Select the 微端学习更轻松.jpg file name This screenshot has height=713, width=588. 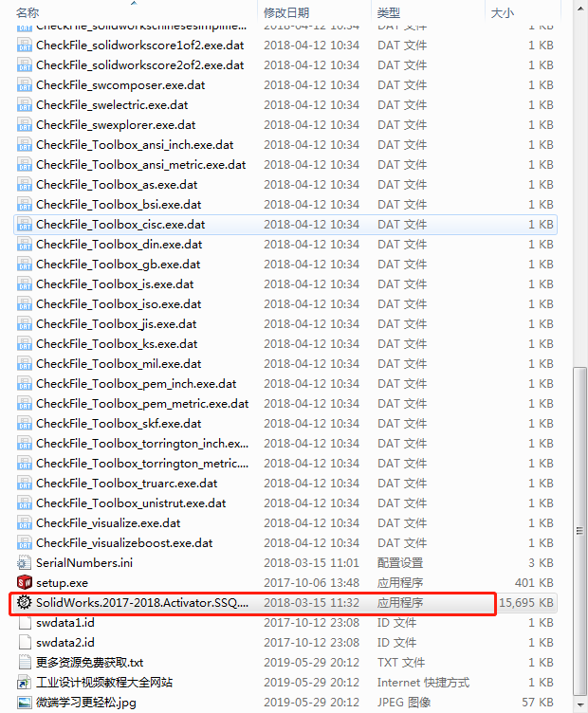(86, 702)
